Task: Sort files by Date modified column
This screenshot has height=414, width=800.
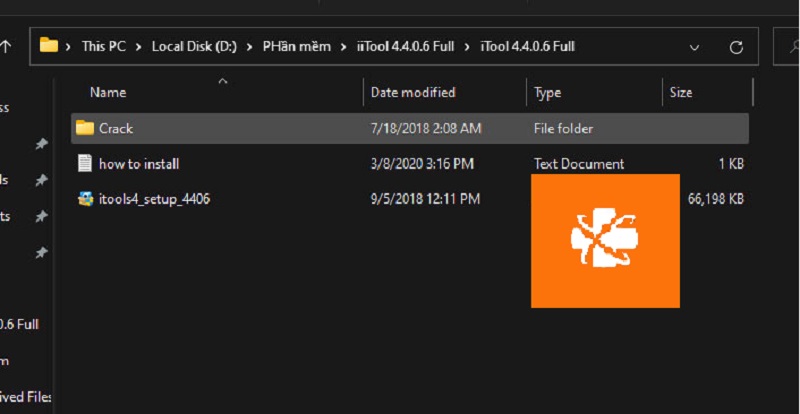Action: pyautogui.click(x=413, y=92)
